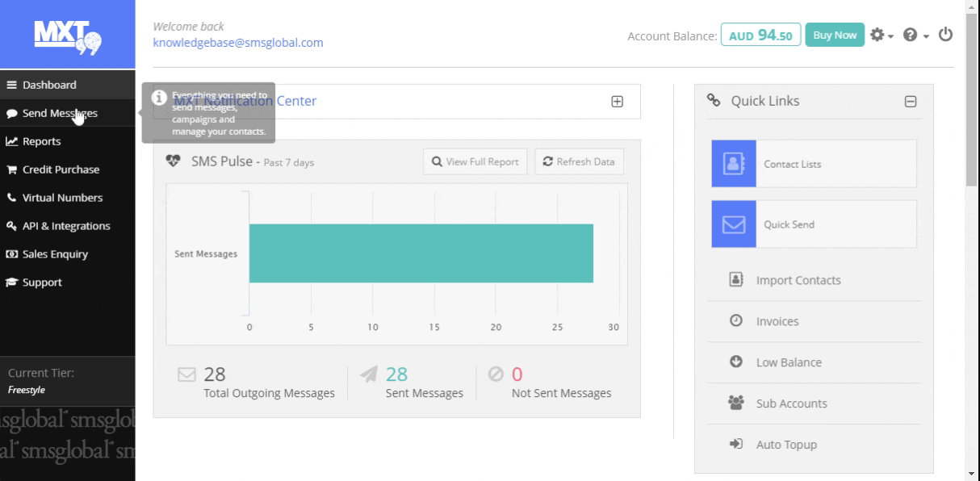Go to Reports menu item

pyautogui.click(x=41, y=141)
